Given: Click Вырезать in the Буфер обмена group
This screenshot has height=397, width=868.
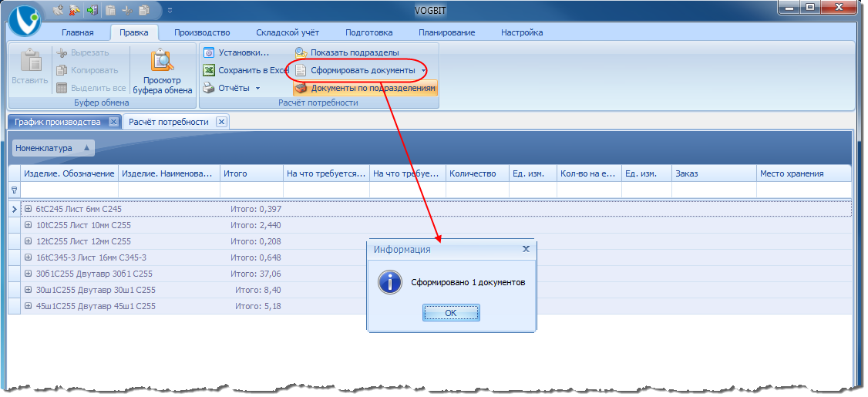Looking at the screenshot, I should click(82, 52).
